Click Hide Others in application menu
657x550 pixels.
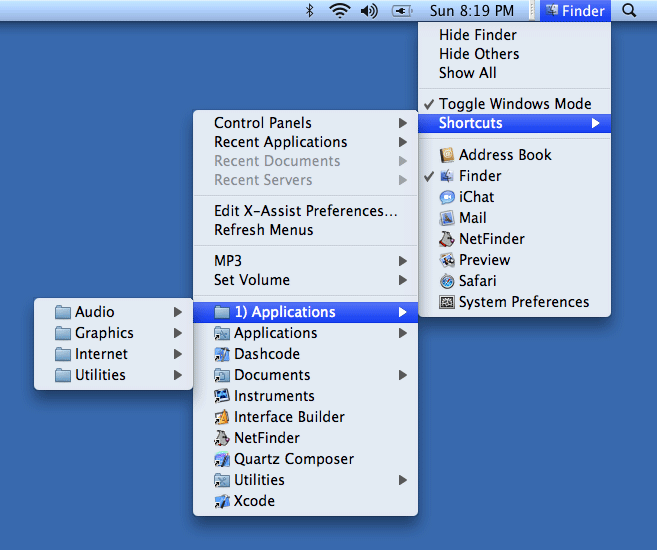click(x=479, y=54)
